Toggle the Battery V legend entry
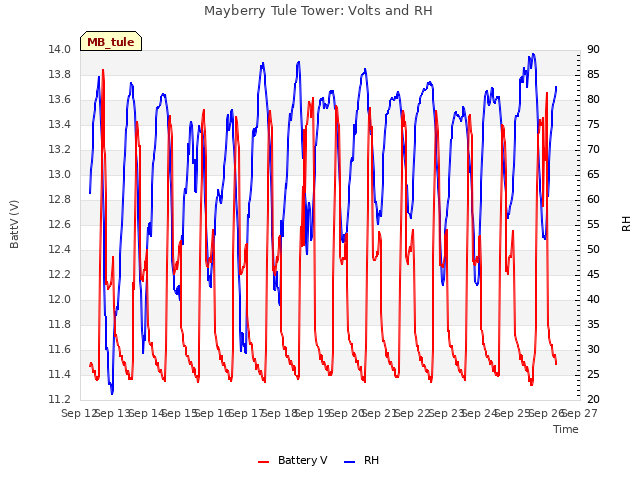This screenshot has width=640, height=480. (x=292, y=460)
